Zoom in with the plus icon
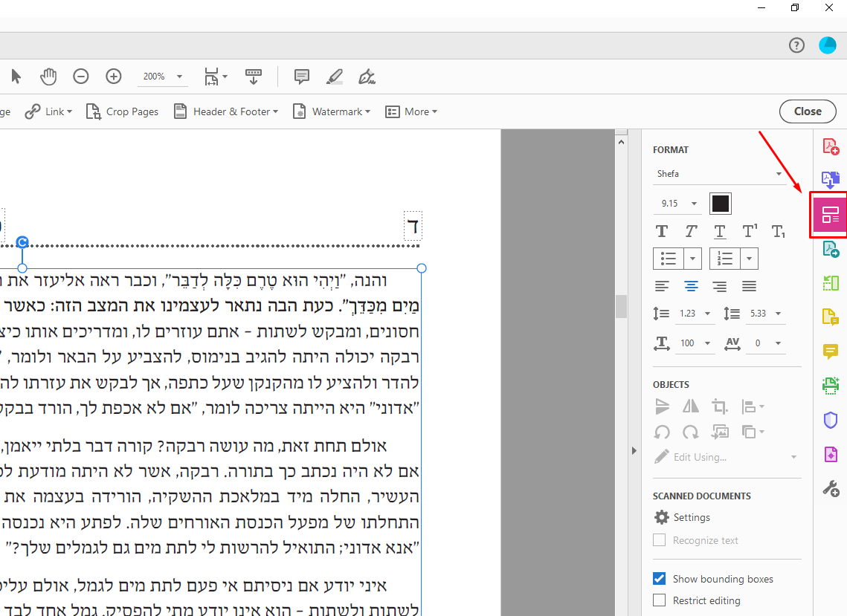847x616 pixels. pos(114,77)
